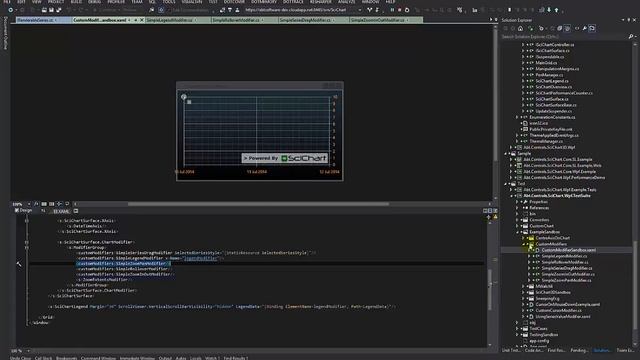Screen dimensions: 640x360
Task: Open the PROFILER menu
Action: tap(116, 2)
